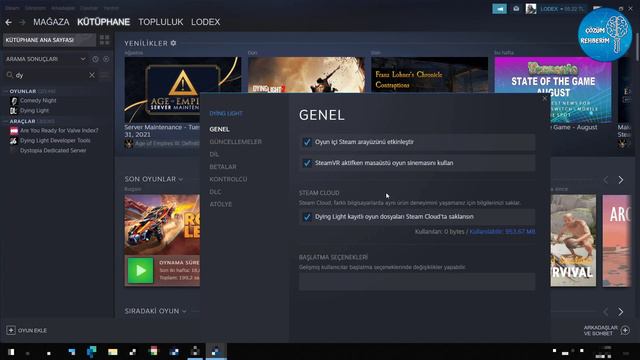Open the Kütüphane tab
Image resolution: width=640 pixels, height=360 pixels.
pos(103,22)
